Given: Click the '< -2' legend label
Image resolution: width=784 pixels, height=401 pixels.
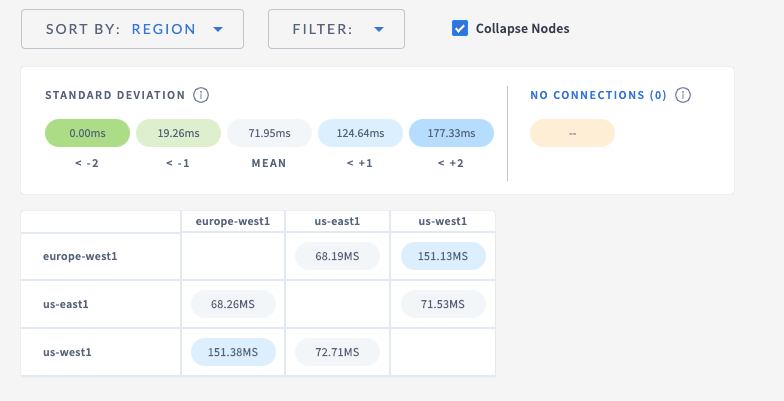Looking at the screenshot, I should (87, 163).
